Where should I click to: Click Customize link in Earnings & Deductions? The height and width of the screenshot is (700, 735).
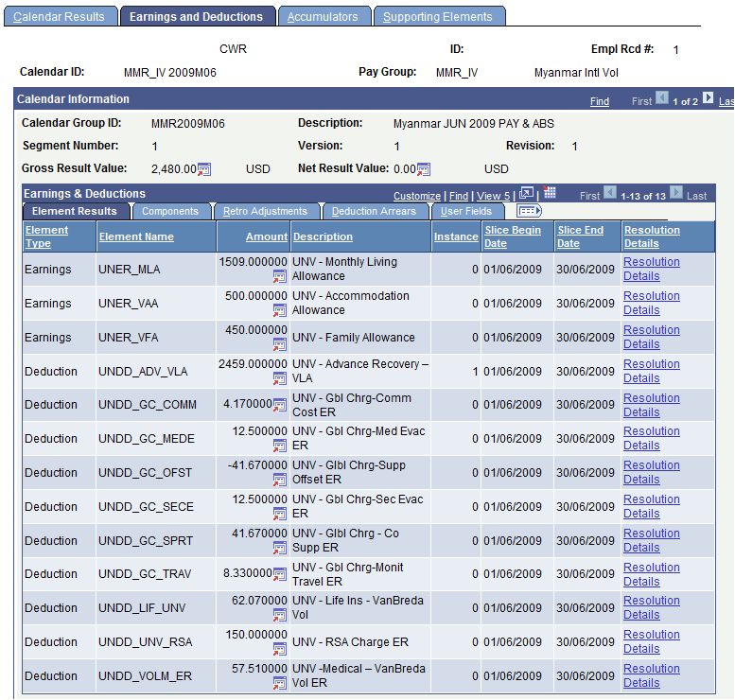pyautogui.click(x=417, y=196)
